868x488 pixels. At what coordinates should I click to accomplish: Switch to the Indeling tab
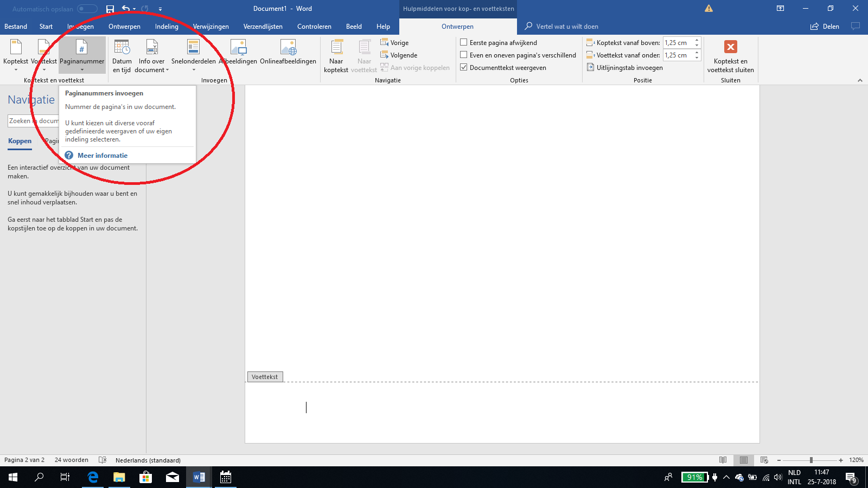point(167,27)
